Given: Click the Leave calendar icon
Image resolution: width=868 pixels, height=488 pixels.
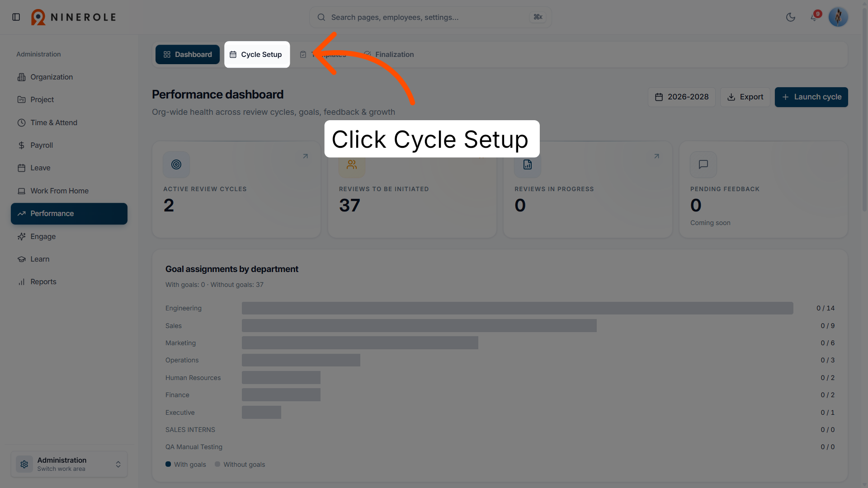Looking at the screenshot, I should [x=21, y=168].
